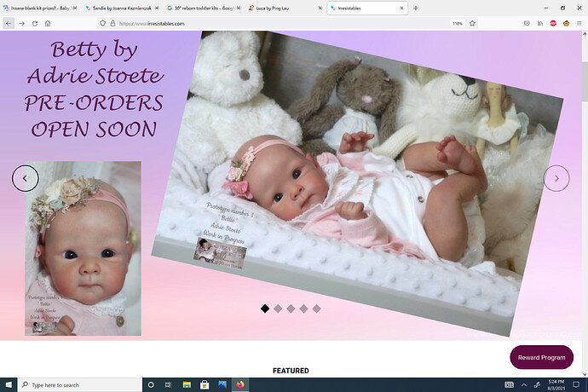This screenshot has height=392, width=588.
Task: Show next carousel slide
Action: tap(556, 179)
